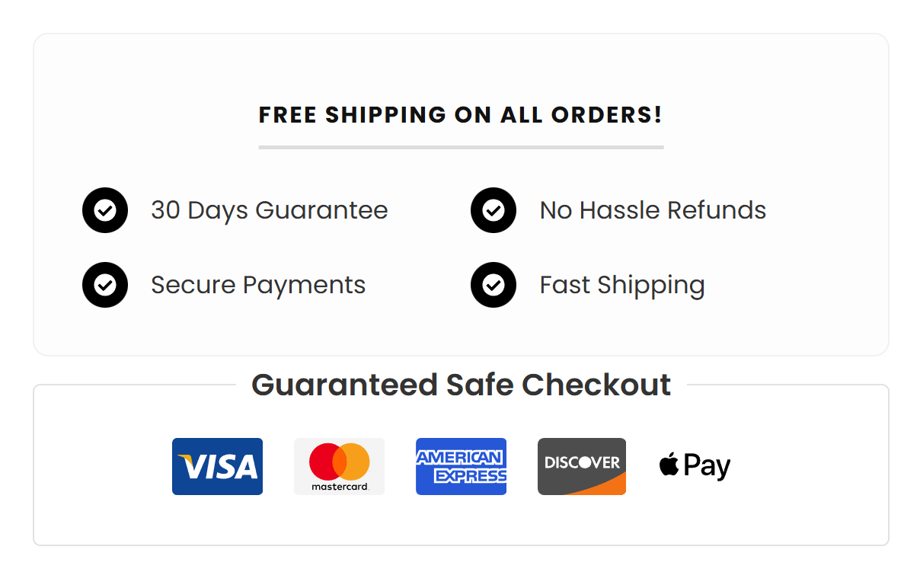Click the 'Pay' text in Apple Pay
The image size is (920, 588).
[707, 465]
